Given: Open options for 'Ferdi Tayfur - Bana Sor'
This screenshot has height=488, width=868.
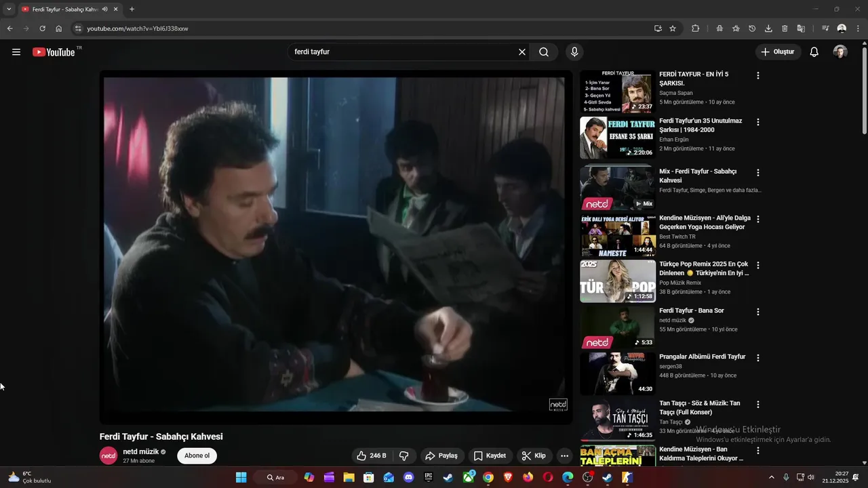Looking at the screenshot, I should tap(758, 312).
